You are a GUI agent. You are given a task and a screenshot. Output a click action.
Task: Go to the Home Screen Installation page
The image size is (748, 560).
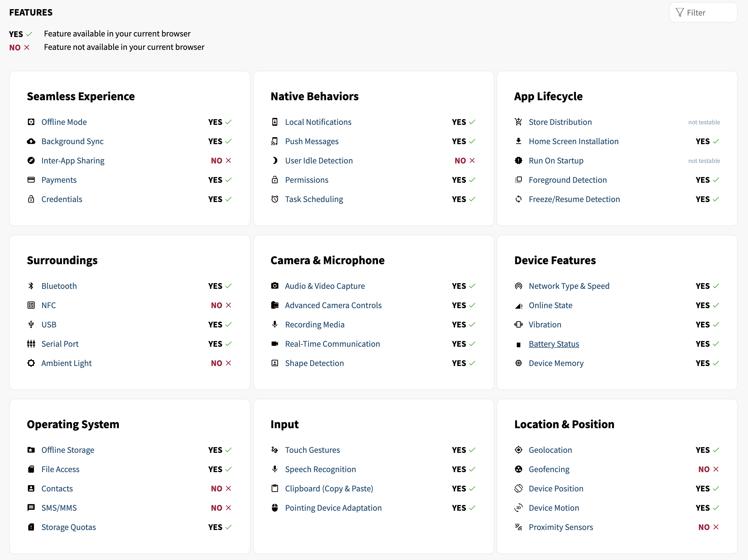point(573,141)
